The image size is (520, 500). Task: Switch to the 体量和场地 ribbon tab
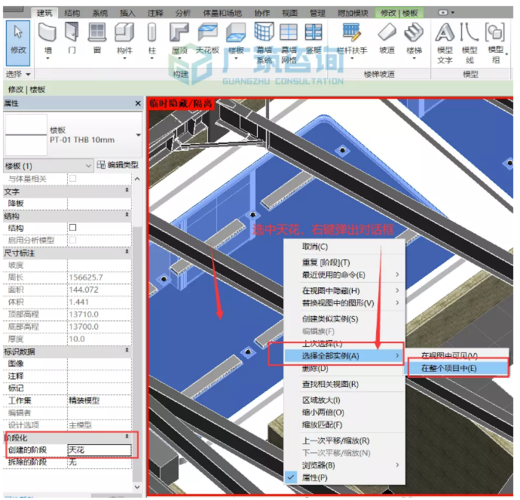(222, 13)
